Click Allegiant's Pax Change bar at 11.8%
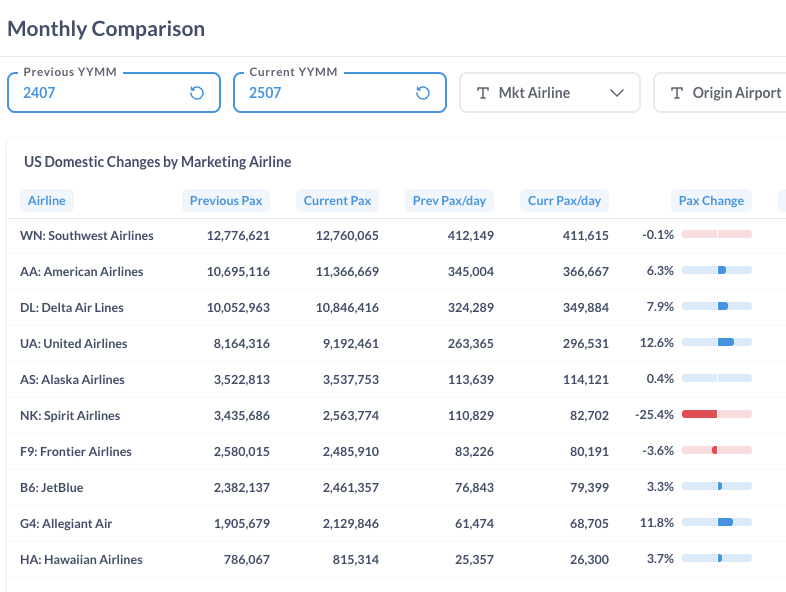Viewport: 786px width, 592px height. coord(717,522)
